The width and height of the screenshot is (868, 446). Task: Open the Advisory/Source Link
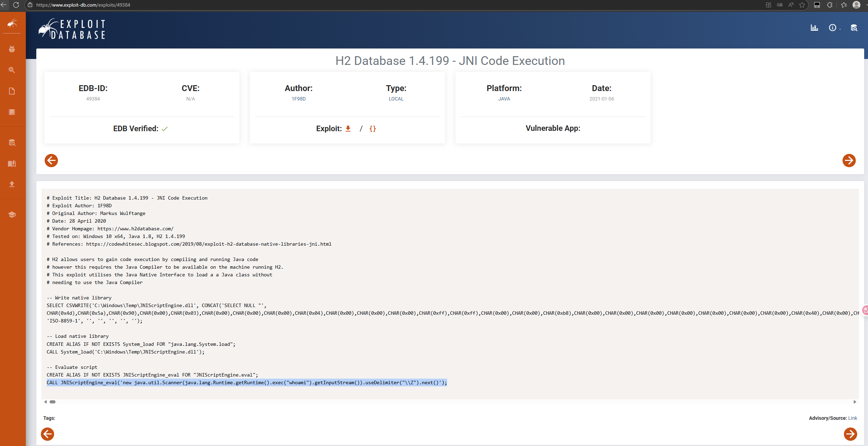(853, 418)
